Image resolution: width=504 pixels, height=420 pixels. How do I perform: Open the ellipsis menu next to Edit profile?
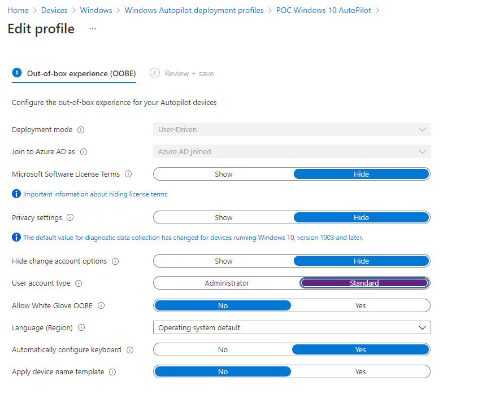pos(93,29)
